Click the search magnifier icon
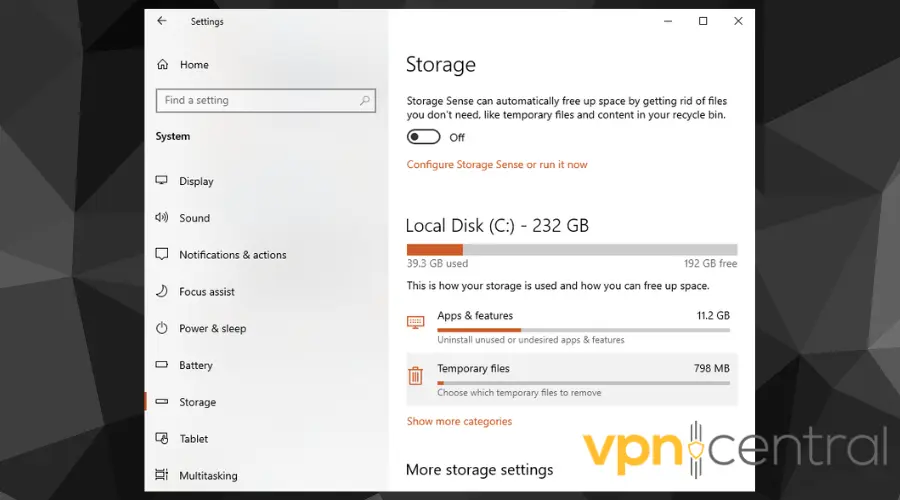The width and height of the screenshot is (900, 500). pos(365,100)
